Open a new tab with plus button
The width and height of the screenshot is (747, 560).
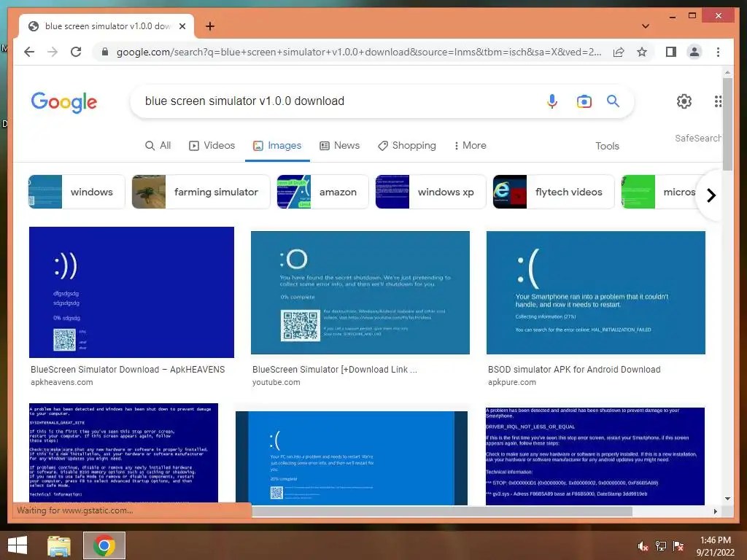point(209,26)
